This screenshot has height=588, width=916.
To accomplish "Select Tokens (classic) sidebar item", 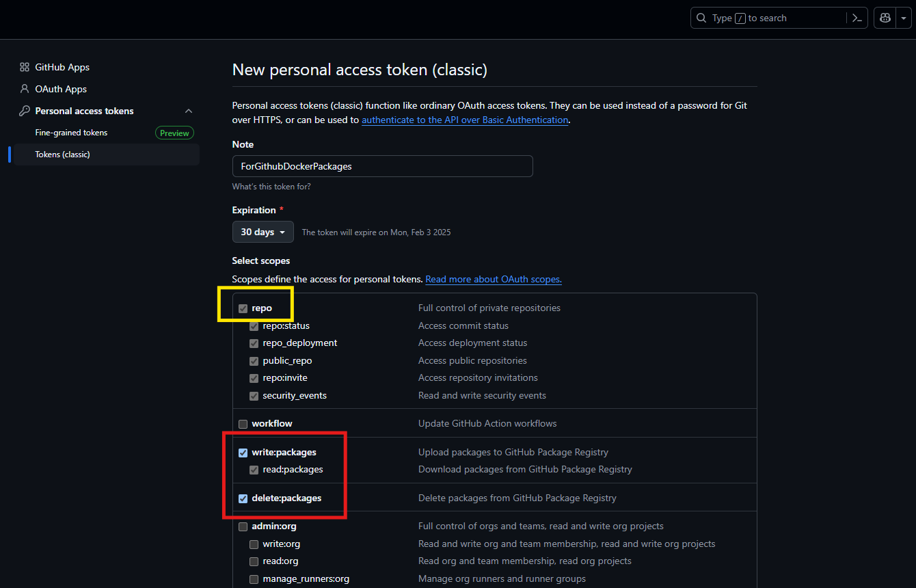I will pos(107,155).
